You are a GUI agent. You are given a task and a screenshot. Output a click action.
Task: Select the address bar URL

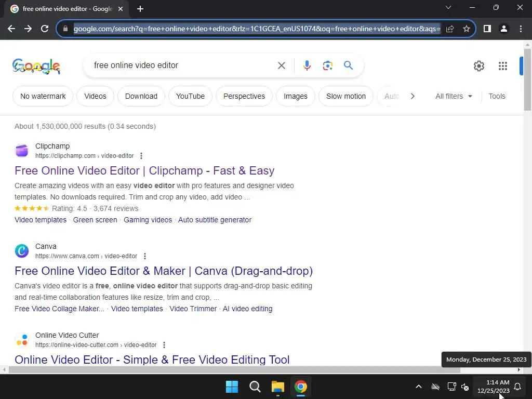pos(257,29)
